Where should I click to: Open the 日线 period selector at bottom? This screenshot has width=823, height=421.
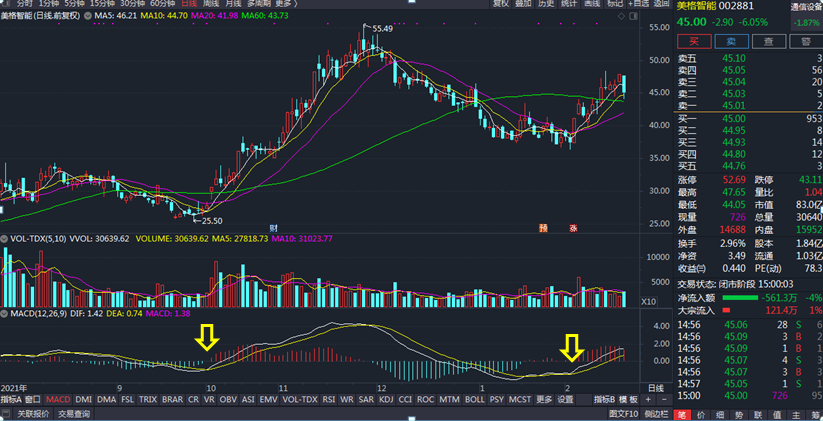656,388
